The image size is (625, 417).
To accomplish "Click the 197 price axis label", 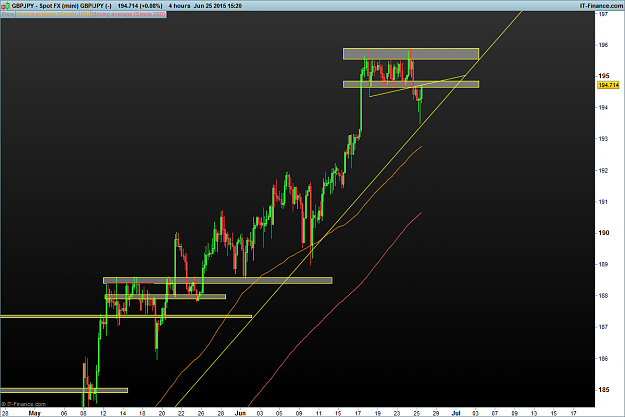I will coord(603,14).
